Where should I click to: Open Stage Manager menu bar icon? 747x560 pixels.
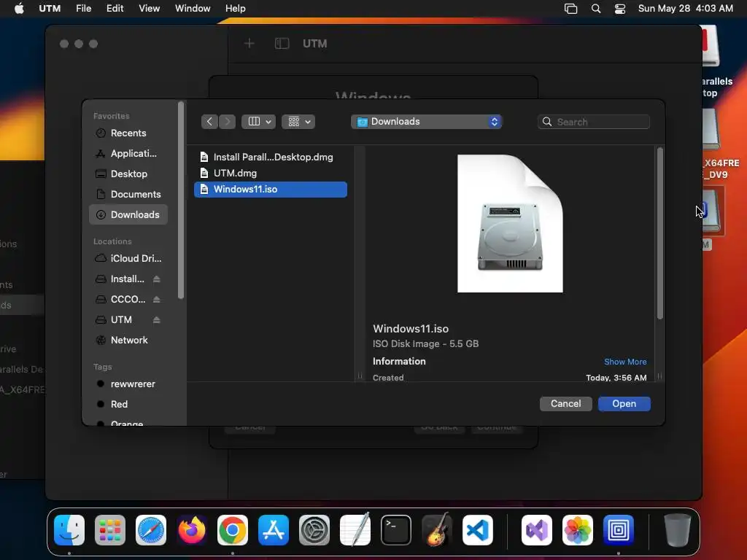coord(570,9)
